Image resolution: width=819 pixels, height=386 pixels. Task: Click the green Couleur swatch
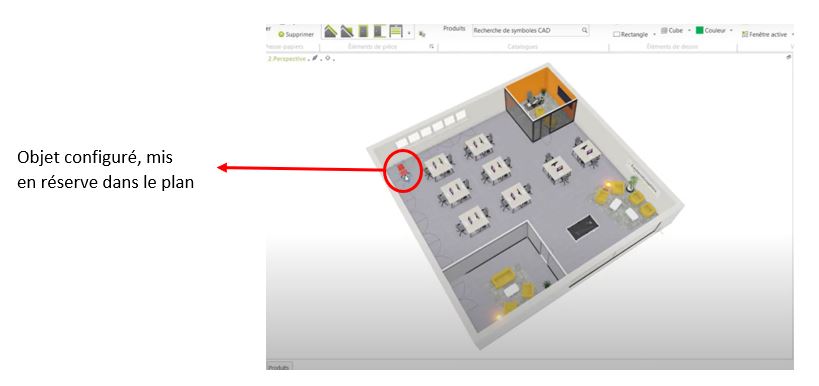point(699,30)
